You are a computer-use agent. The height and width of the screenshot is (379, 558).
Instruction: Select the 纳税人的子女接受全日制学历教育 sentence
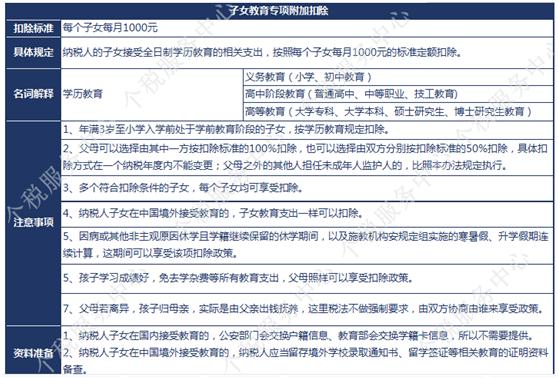point(263,52)
